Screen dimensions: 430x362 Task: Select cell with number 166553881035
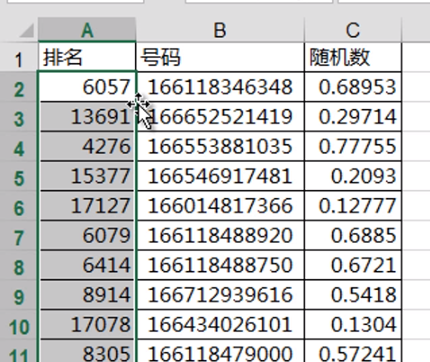pos(220,146)
